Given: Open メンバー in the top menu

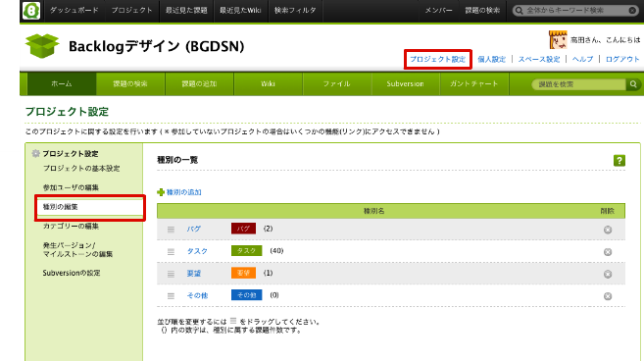Looking at the screenshot, I should coord(438,10).
